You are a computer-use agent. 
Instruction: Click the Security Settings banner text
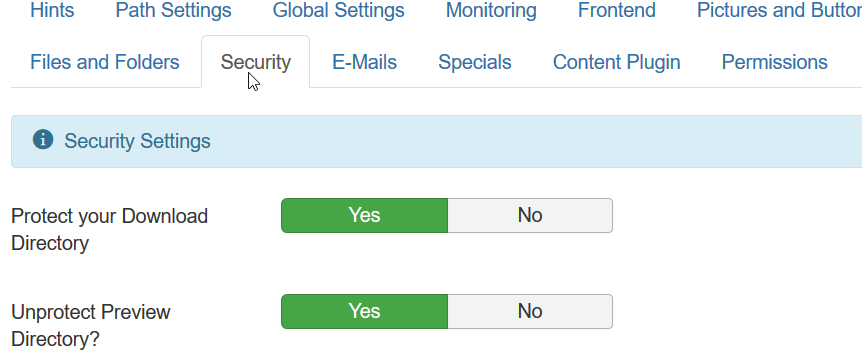click(x=137, y=141)
